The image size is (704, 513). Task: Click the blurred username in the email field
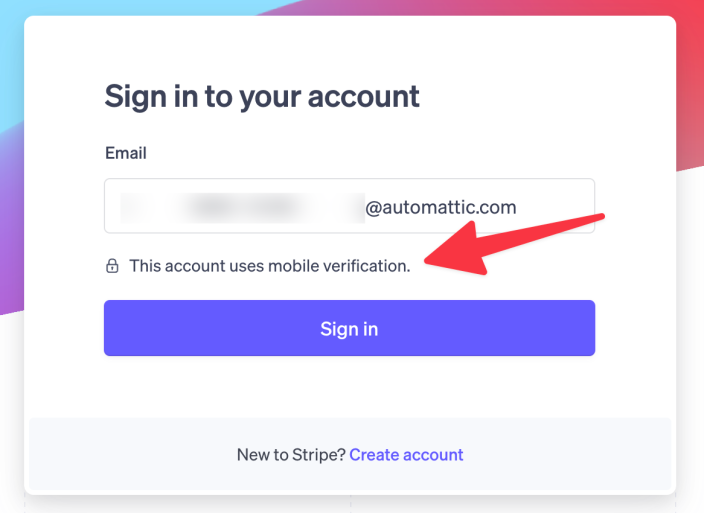[240, 207]
